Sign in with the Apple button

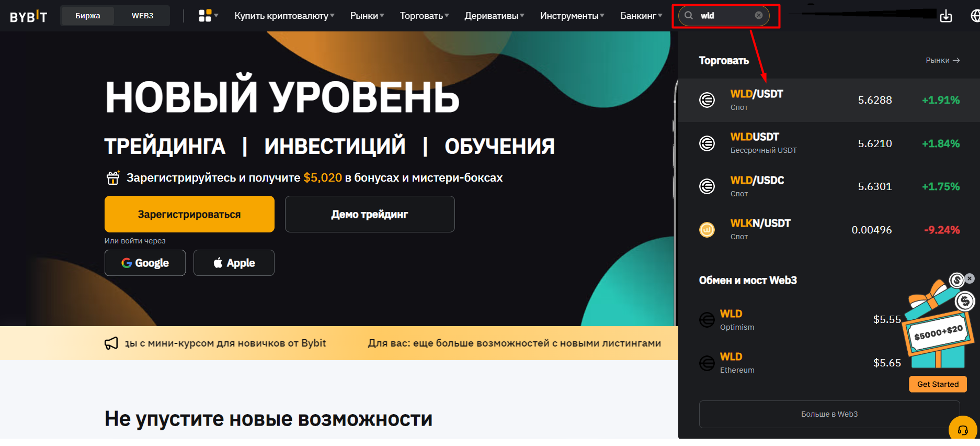234,263
